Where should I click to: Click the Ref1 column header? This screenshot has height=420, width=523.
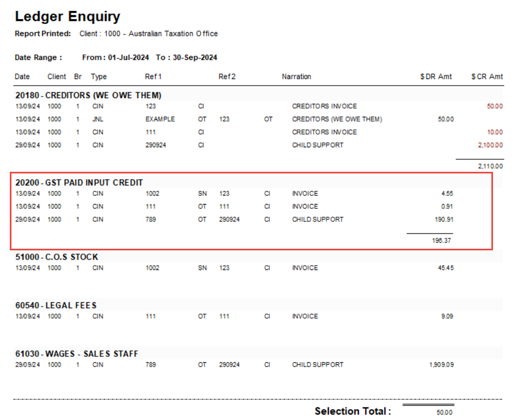(153, 77)
